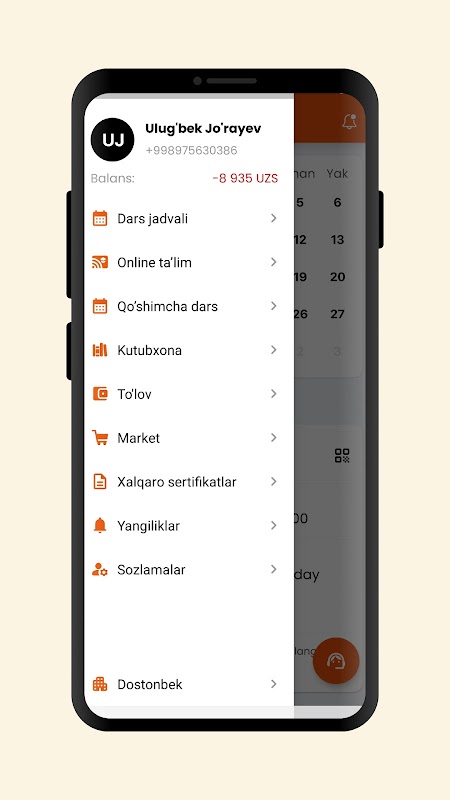Expand Xalqaro sertifikatlar chevron arrow

coord(274,482)
